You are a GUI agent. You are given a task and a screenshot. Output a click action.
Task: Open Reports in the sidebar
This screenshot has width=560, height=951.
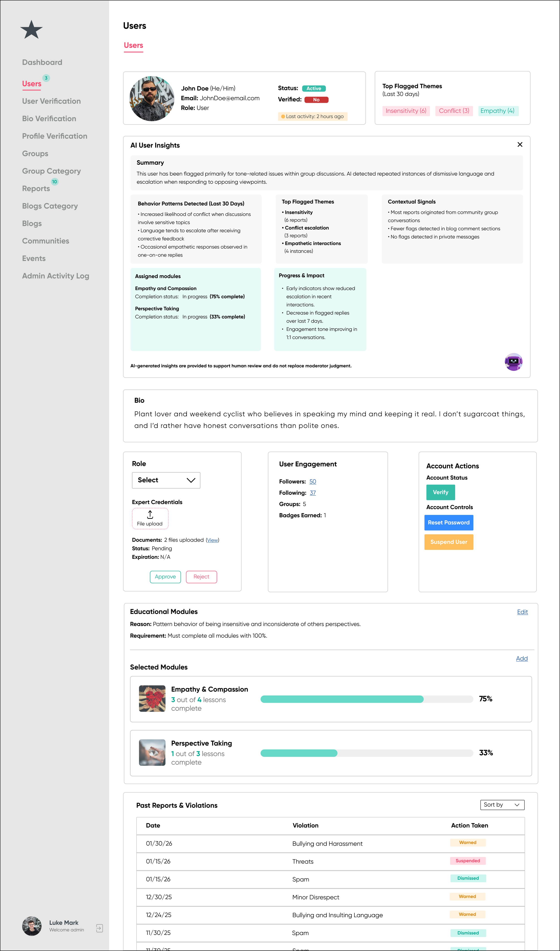36,189
